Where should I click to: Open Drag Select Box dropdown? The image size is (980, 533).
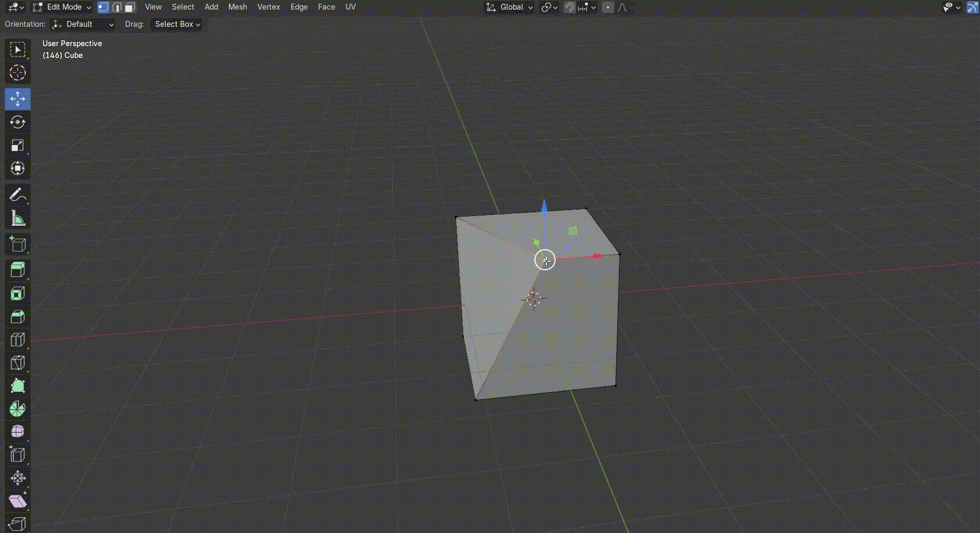click(177, 24)
